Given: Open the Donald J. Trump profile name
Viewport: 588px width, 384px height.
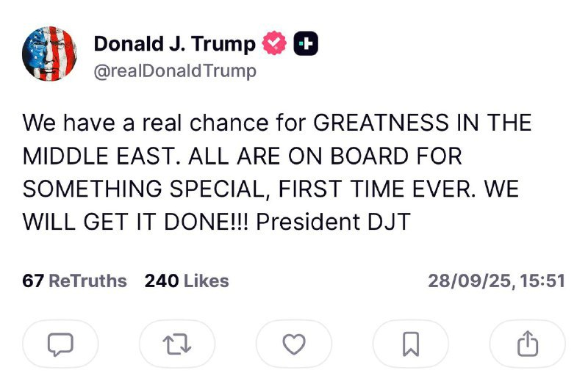Looking at the screenshot, I should point(175,44).
